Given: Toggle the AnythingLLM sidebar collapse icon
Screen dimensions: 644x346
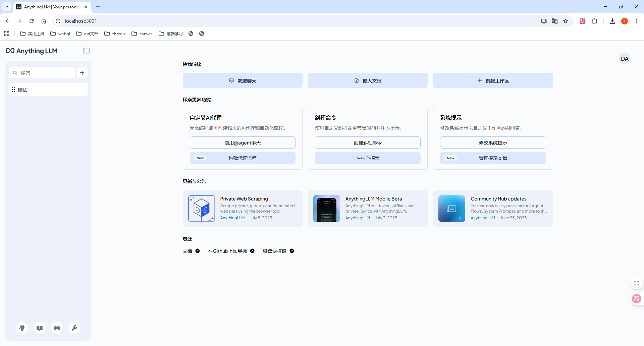Looking at the screenshot, I should [x=86, y=51].
